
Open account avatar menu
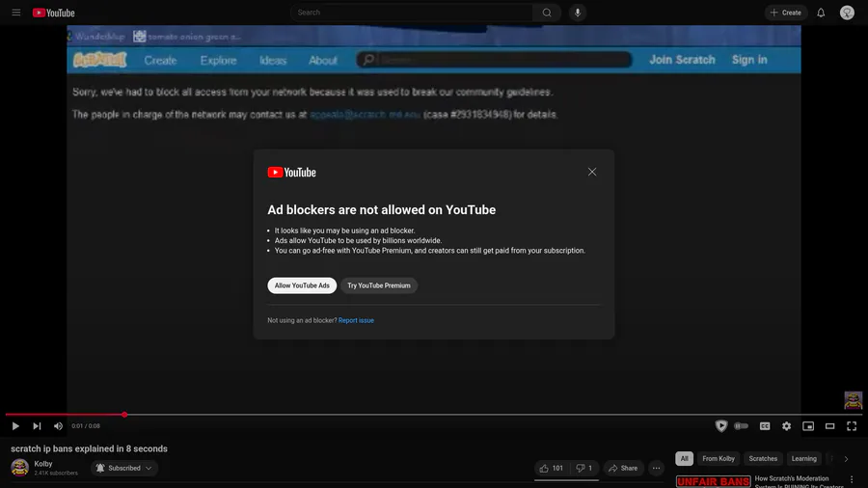[847, 13]
